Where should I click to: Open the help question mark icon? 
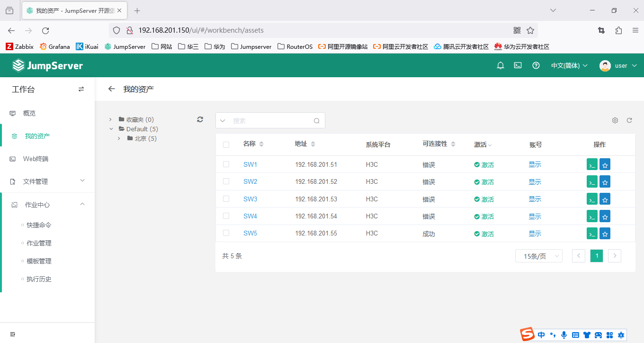(x=536, y=65)
